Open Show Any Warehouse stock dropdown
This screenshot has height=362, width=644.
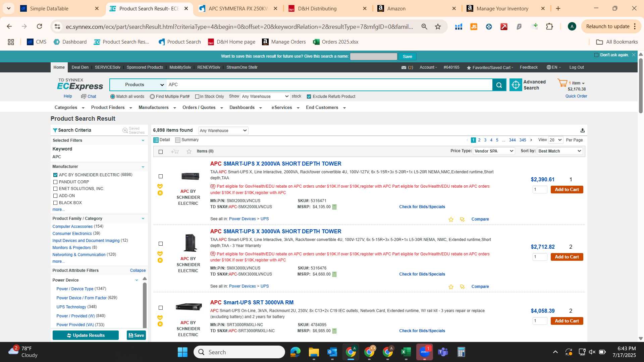pyautogui.click(x=265, y=97)
